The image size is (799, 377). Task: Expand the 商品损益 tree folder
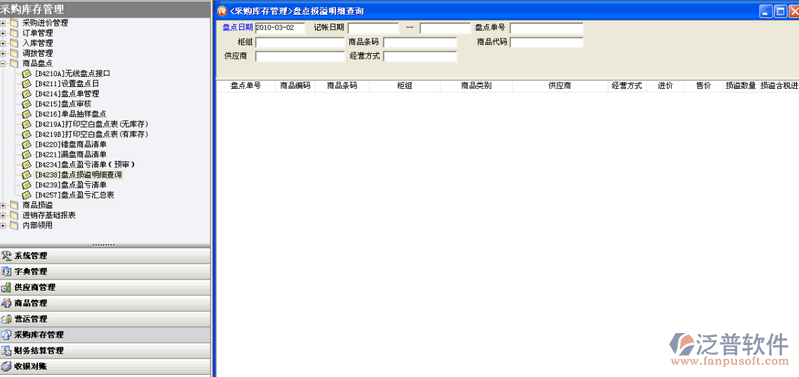3,205
